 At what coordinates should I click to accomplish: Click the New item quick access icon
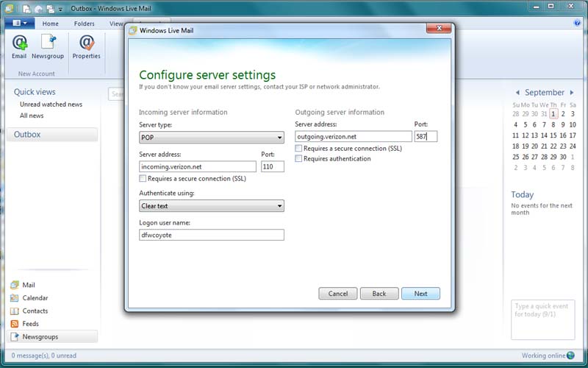(26, 9)
